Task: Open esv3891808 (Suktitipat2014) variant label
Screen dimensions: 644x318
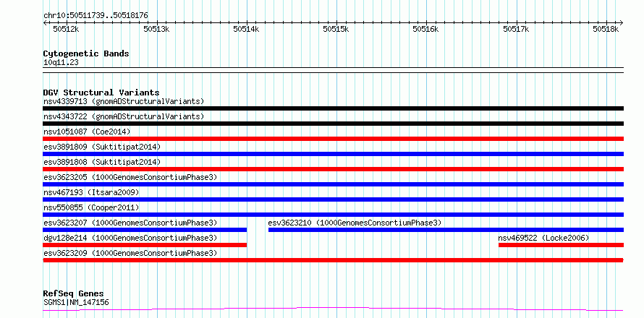Action: coord(102,162)
